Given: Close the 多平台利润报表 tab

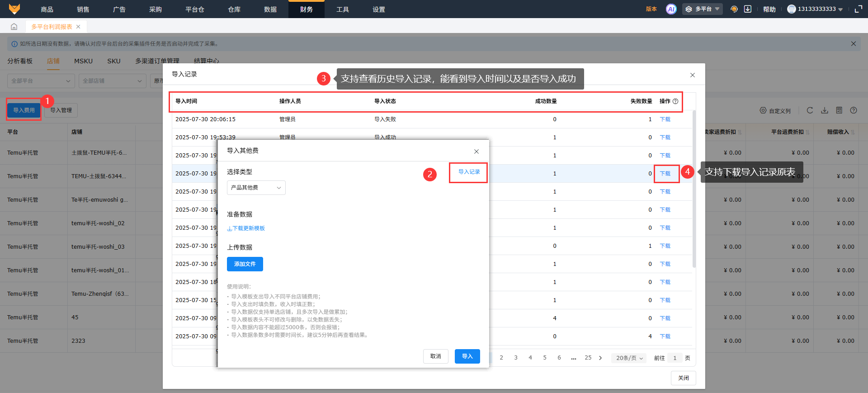Looking at the screenshot, I should pyautogui.click(x=78, y=27).
